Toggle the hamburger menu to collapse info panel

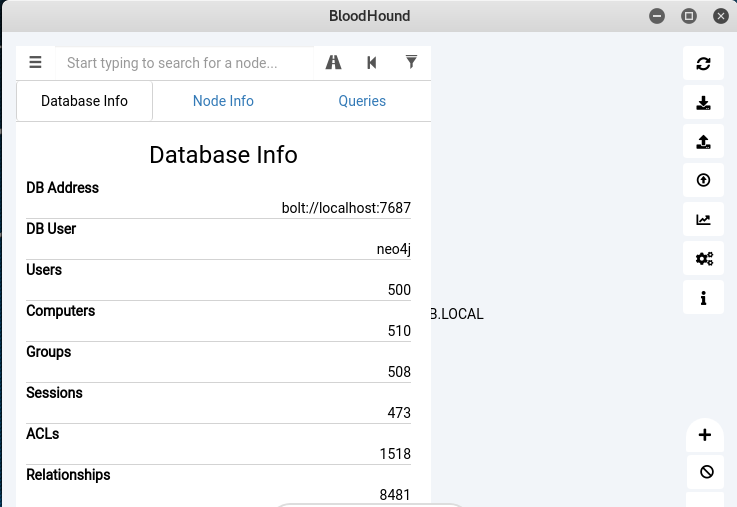(x=36, y=63)
